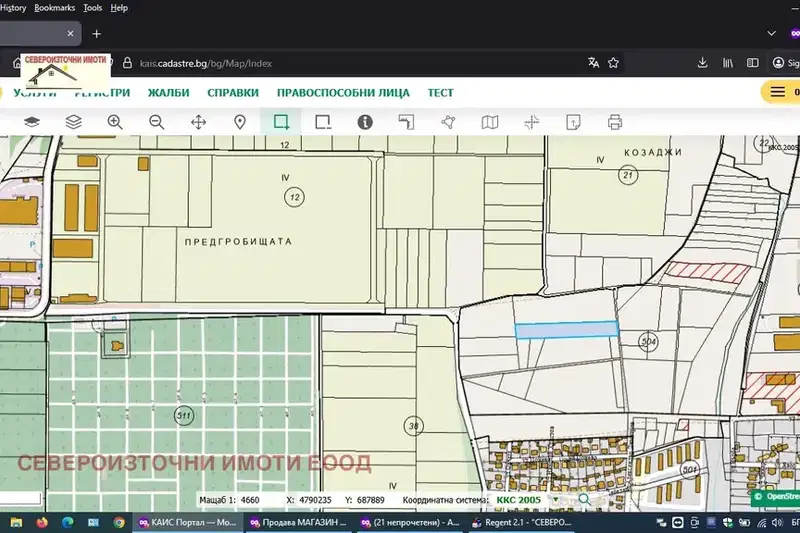Click parcel label 12 in circle

click(294, 197)
